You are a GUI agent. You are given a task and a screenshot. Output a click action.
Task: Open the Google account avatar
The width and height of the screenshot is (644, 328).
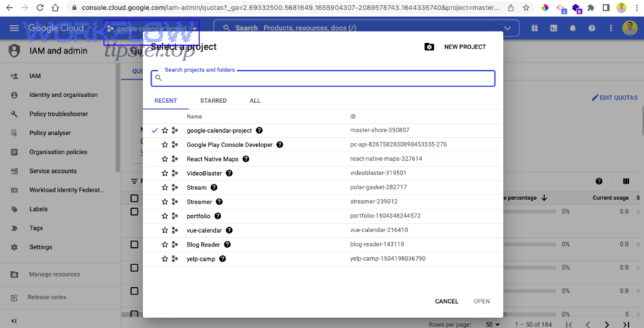tap(630, 29)
